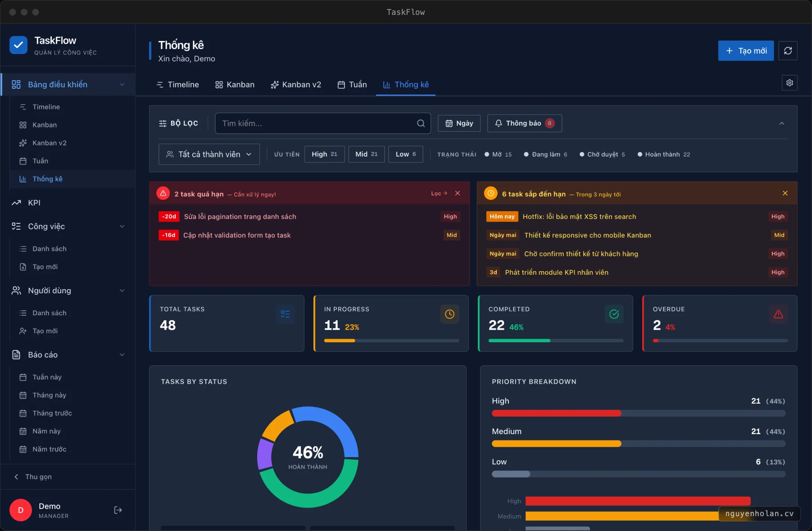The width and height of the screenshot is (812, 531).
Task: Click the Ngày date button
Action: pyautogui.click(x=459, y=123)
